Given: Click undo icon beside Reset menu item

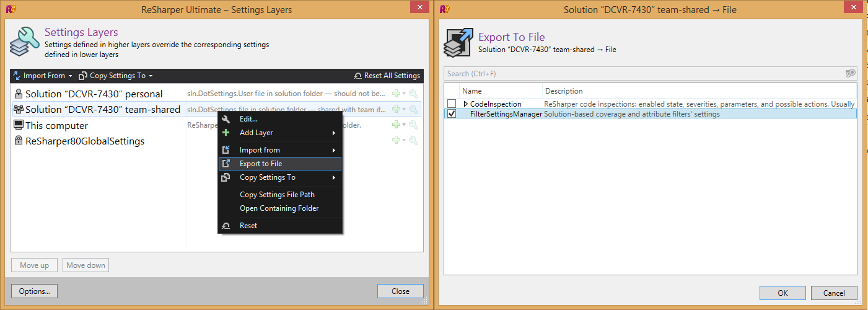Looking at the screenshot, I should 226,226.
